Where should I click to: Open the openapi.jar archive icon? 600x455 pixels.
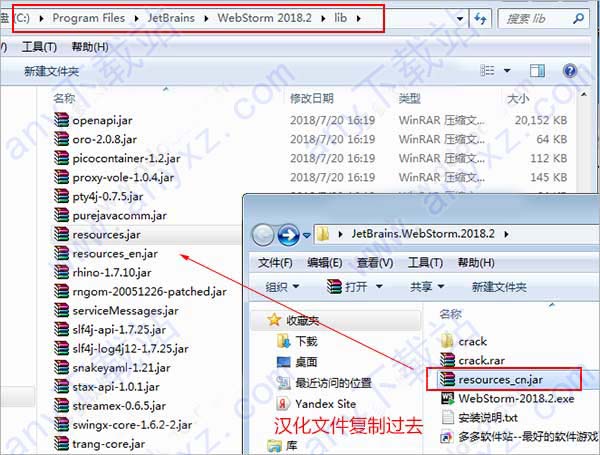click(x=61, y=120)
